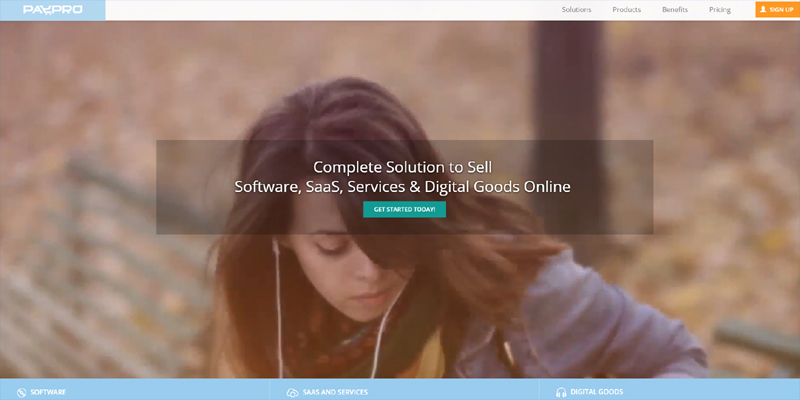Select the Software label in bottom bar

[49, 392]
